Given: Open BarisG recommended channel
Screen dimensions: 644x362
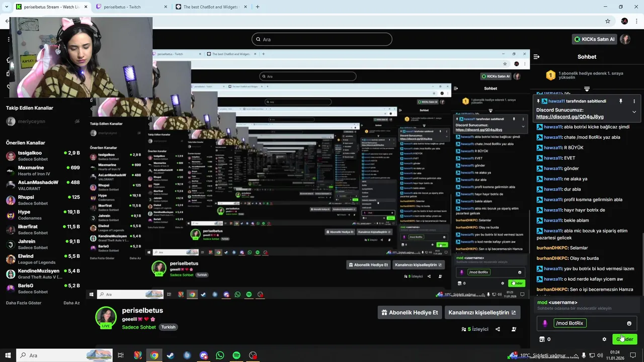Looking at the screenshot, I should point(43,289).
